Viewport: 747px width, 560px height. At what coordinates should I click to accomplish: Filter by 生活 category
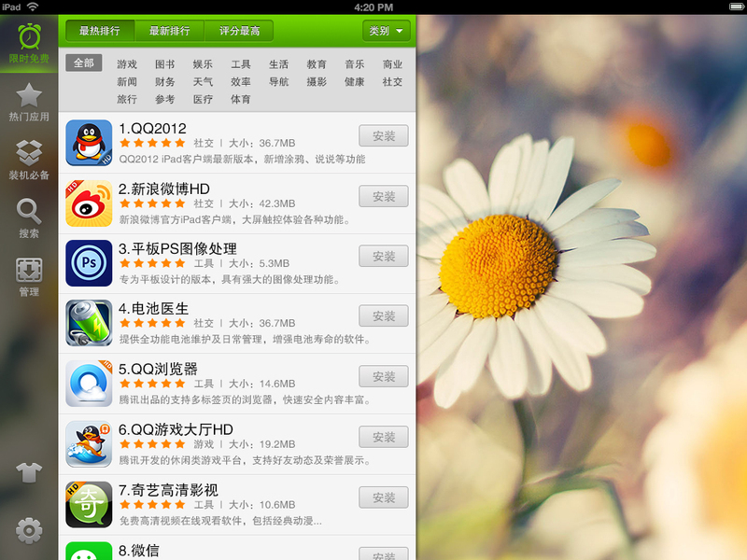point(278,64)
